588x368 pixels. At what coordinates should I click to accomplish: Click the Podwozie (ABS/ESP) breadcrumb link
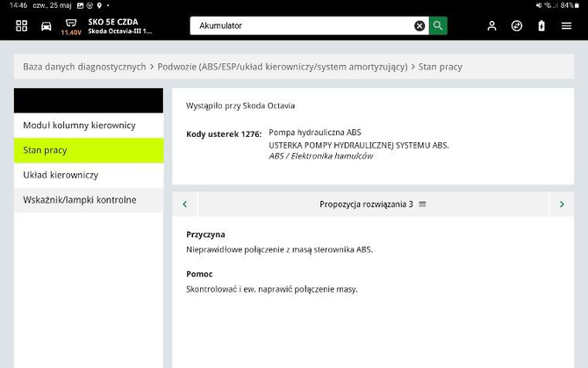click(282, 67)
